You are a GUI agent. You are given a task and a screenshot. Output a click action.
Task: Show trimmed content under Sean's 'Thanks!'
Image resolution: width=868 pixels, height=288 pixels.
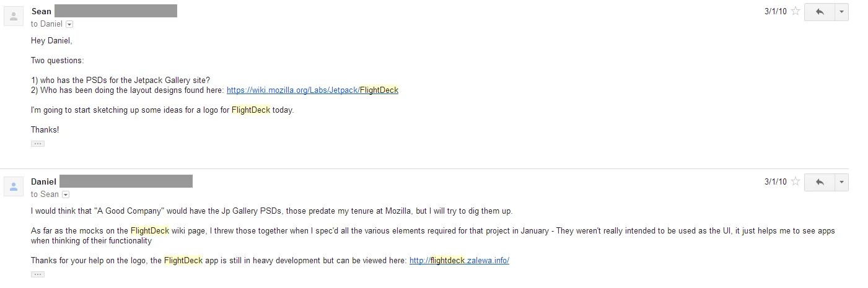click(38, 144)
